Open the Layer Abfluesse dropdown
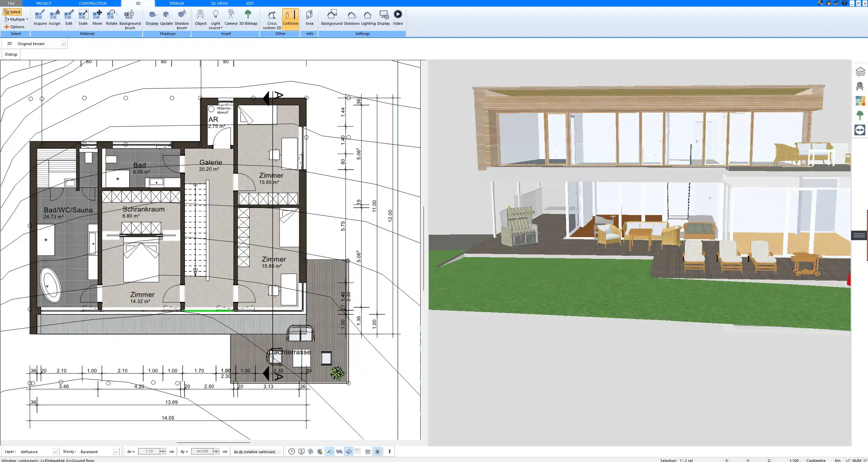Viewport: 868px width, 462px height. coord(55,452)
